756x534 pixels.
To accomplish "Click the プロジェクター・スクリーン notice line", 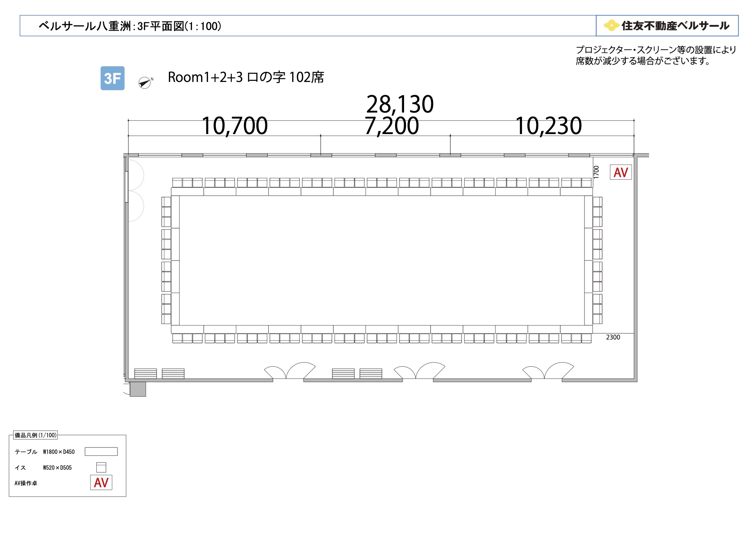I will click(656, 50).
